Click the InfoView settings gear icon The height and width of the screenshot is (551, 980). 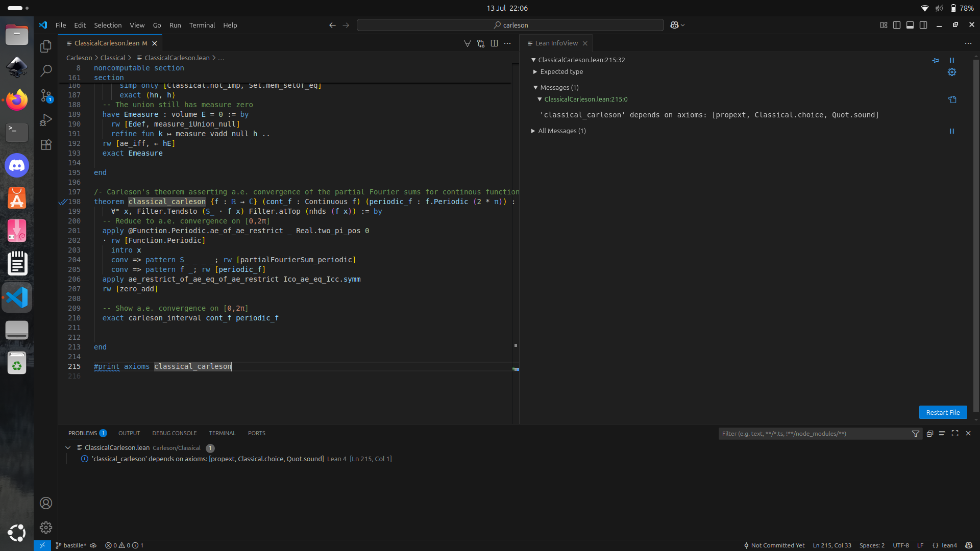click(x=952, y=72)
